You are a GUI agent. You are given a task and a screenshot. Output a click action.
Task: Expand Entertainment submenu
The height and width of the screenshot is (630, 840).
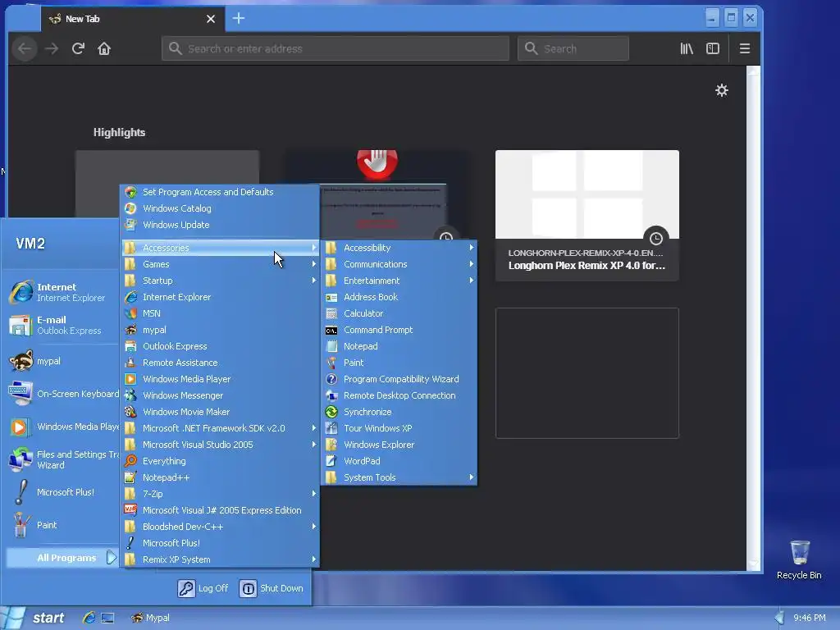(399, 281)
